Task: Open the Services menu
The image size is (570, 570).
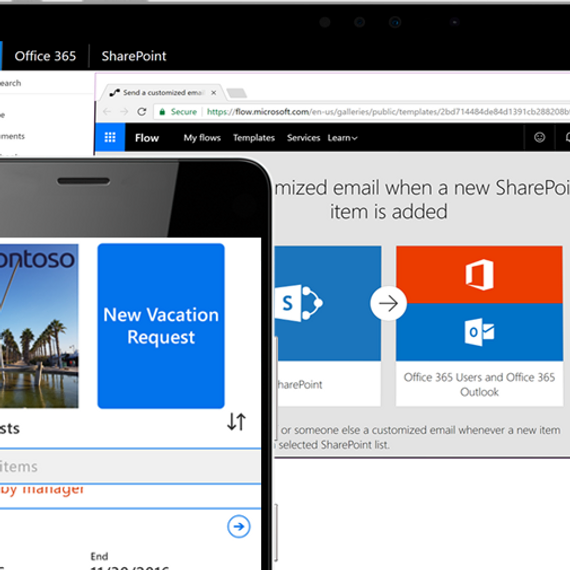Action: (304, 138)
